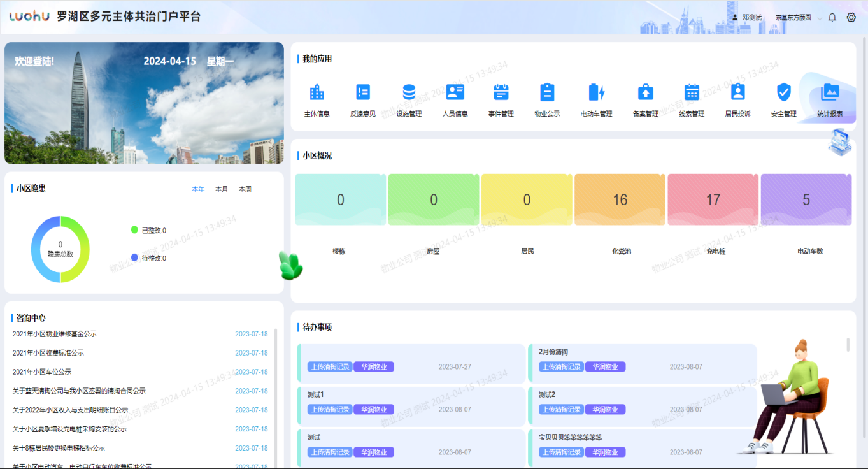Toggle the 已整改 legend item in chart
The width and height of the screenshot is (868, 469).
click(x=148, y=230)
